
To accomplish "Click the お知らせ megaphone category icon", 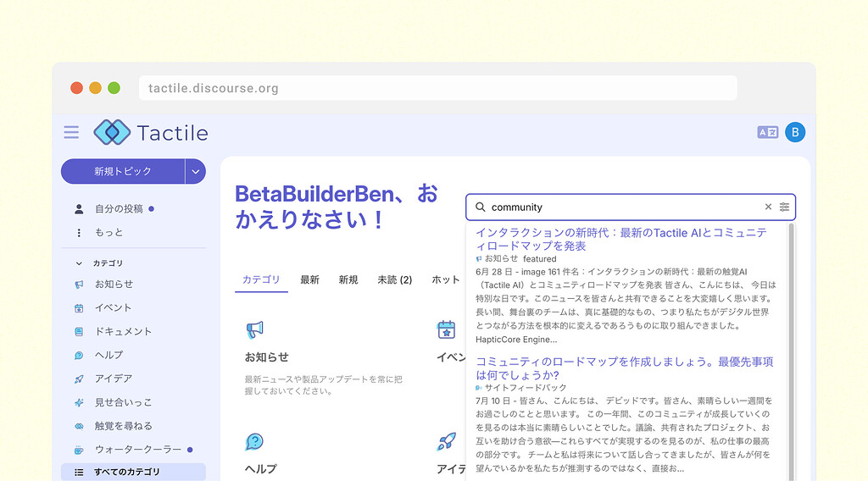I will [254, 329].
